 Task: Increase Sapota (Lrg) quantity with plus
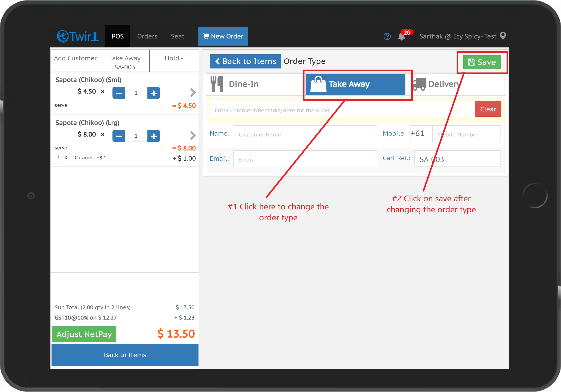[153, 136]
